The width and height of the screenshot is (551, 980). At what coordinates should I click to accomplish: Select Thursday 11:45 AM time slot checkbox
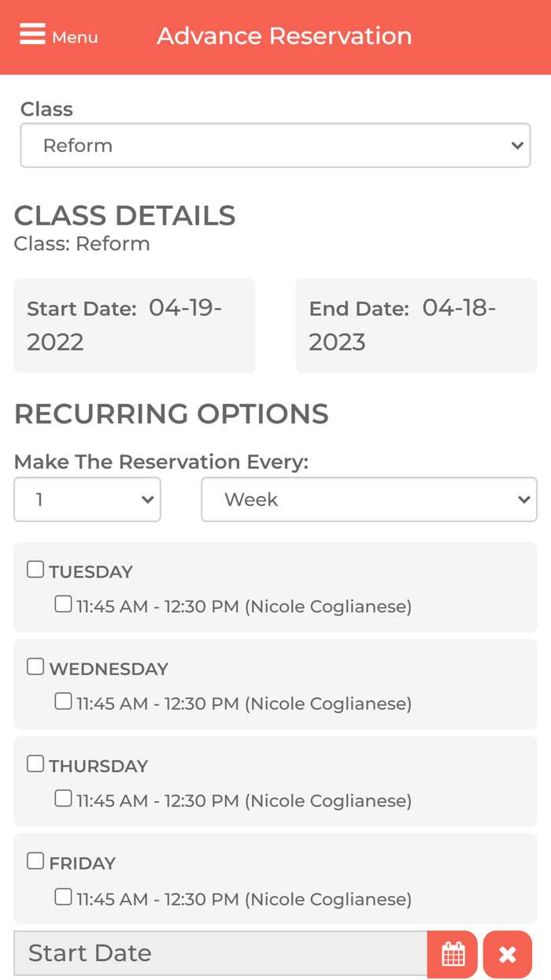point(63,798)
